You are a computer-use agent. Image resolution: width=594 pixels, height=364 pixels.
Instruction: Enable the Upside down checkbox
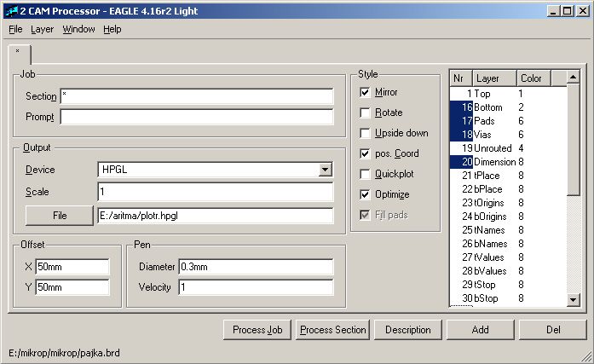click(x=365, y=133)
